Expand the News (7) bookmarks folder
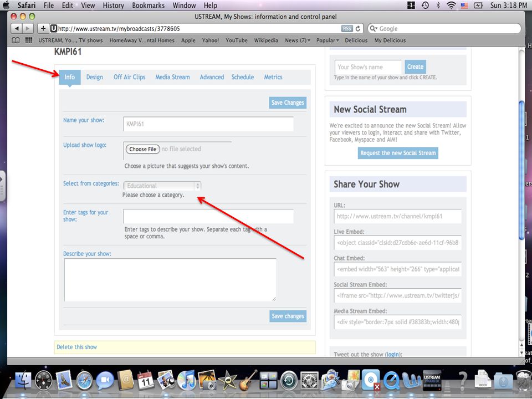532x399 pixels. tap(297, 40)
